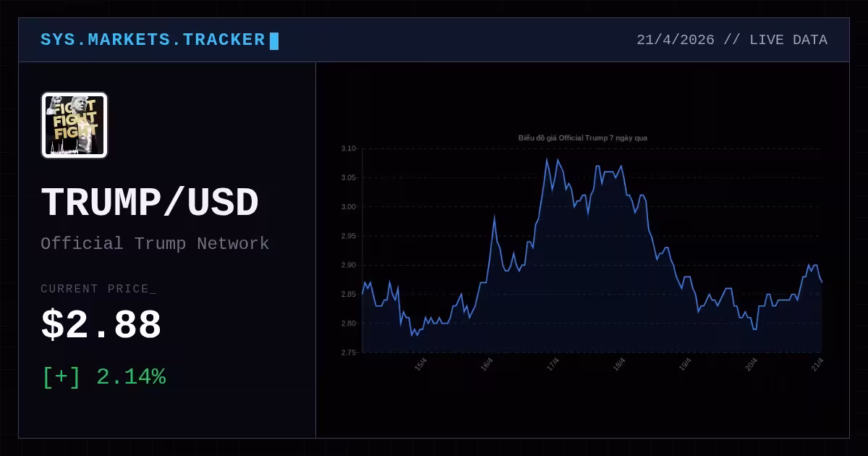
Task: Click the blinking cursor block after TRACKER
Action: [274, 41]
